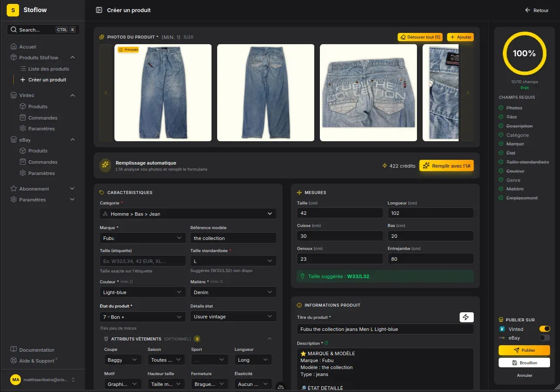This screenshot has height=392, width=560.
Task: Disable the Vinted publishing toggle
Action: coord(544,329)
